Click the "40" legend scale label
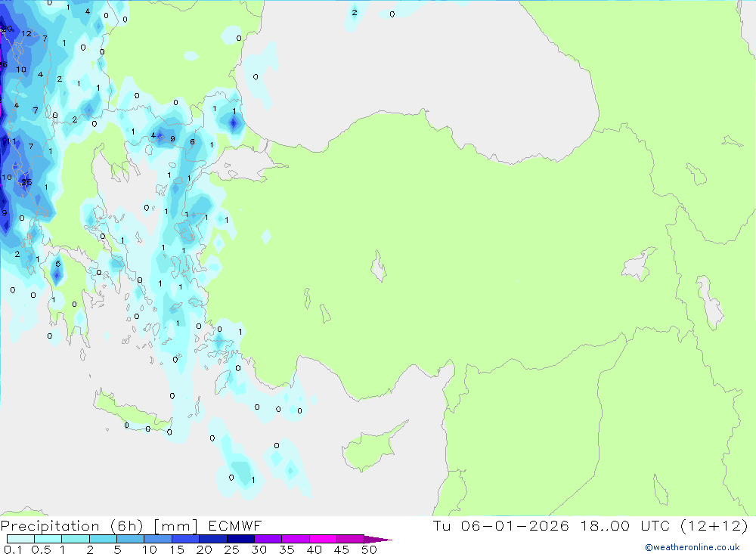Image resolution: width=756 pixels, height=554 pixels. pos(314,549)
